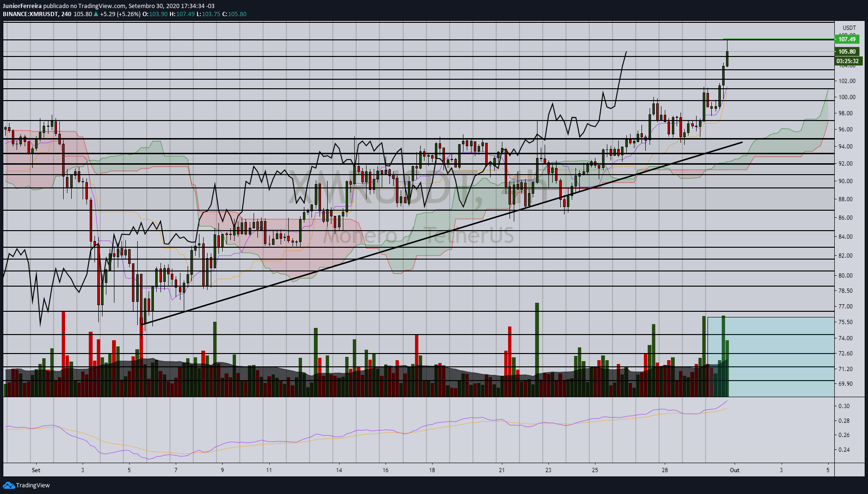Open the TradingView wordmark link
Screen dimensions: 868x494
(x=33, y=485)
